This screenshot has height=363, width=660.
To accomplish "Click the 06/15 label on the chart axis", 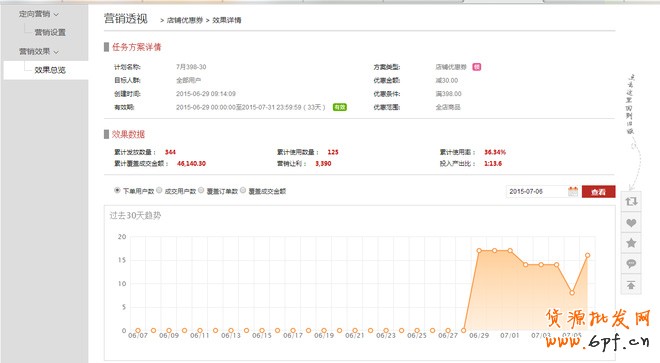I will coord(262,336).
